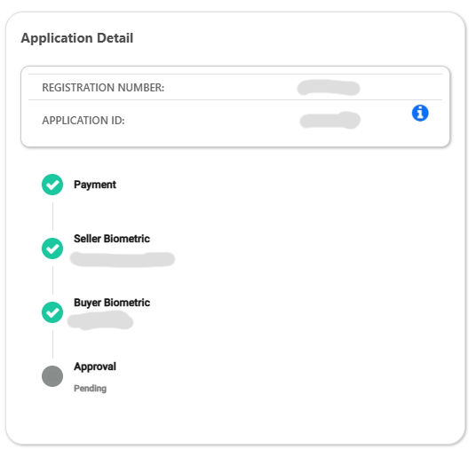This screenshot has height=457, width=476.
Task: Click the Pending status text
Action: point(91,389)
